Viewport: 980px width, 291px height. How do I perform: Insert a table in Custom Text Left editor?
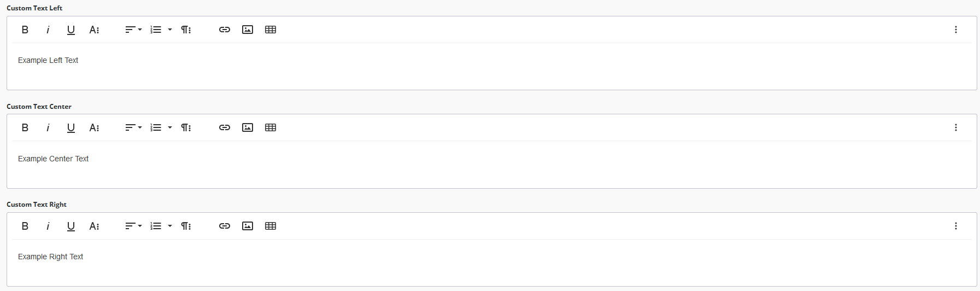click(271, 30)
